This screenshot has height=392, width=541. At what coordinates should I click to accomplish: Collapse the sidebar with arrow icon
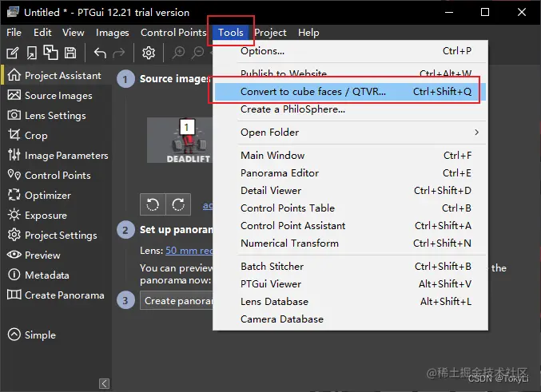pyautogui.click(x=104, y=383)
